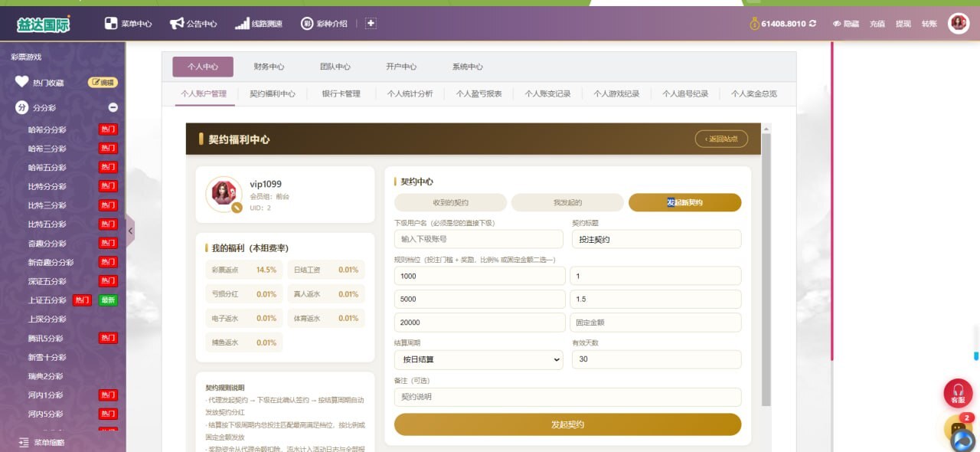Switch to the 个人中心 tab
980x452 pixels.
[203, 67]
